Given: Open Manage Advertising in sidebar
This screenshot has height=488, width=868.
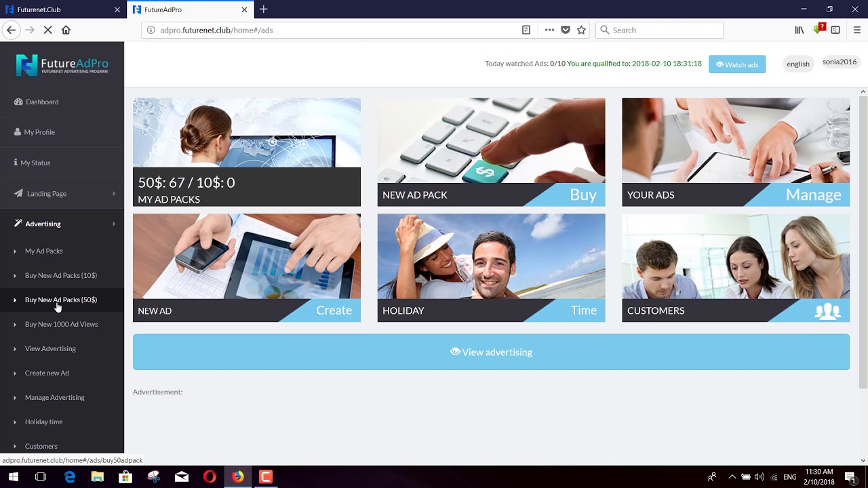Looking at the screenshot, I should pos(55,397).
